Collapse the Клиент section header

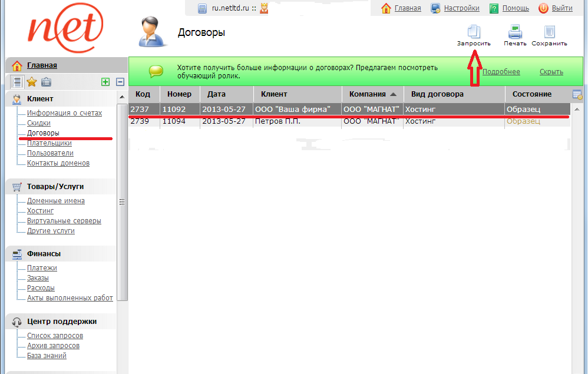pyautogui.click(x=40, y=99)
